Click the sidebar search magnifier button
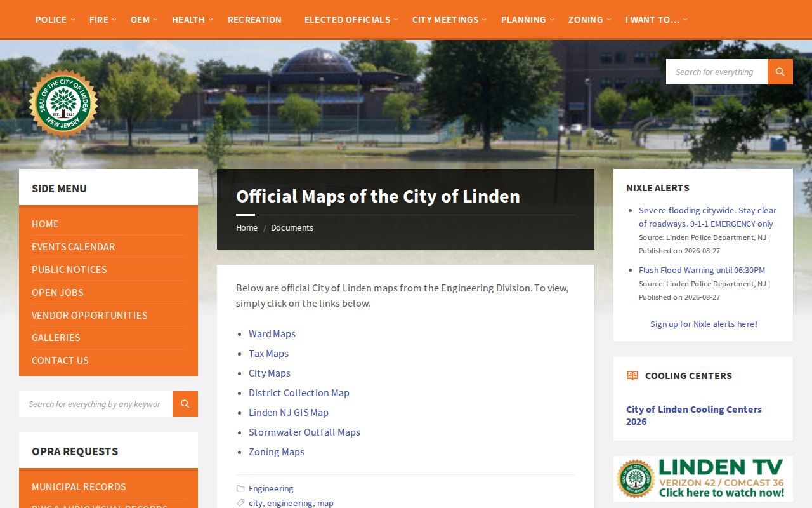Image resolution: width=812 pixels, height=508 pixels. pos(185,404)
